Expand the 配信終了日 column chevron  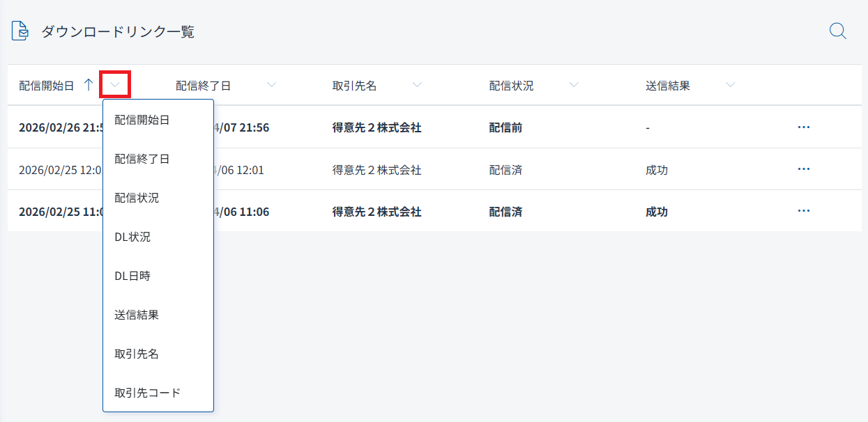pyautogui.click(x=272, y=85)
